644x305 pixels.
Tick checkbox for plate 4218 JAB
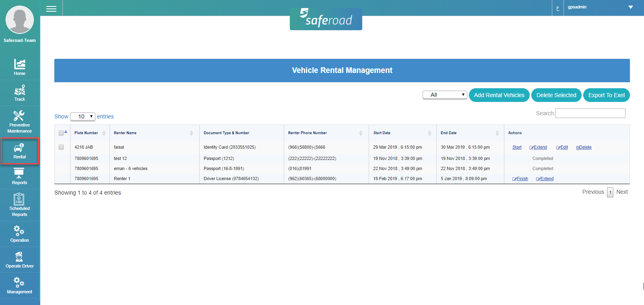(x=61, y=147)
